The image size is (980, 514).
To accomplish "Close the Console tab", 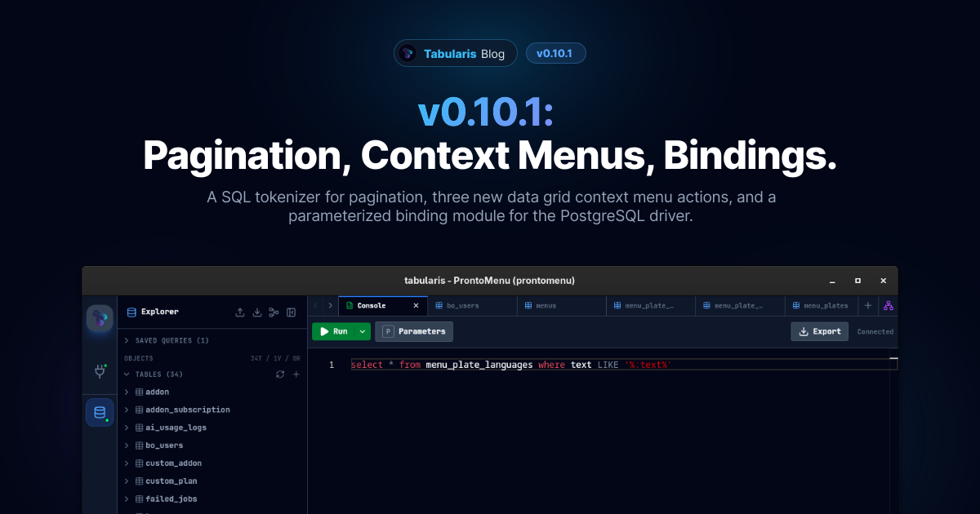I will (x=416, y=306).
